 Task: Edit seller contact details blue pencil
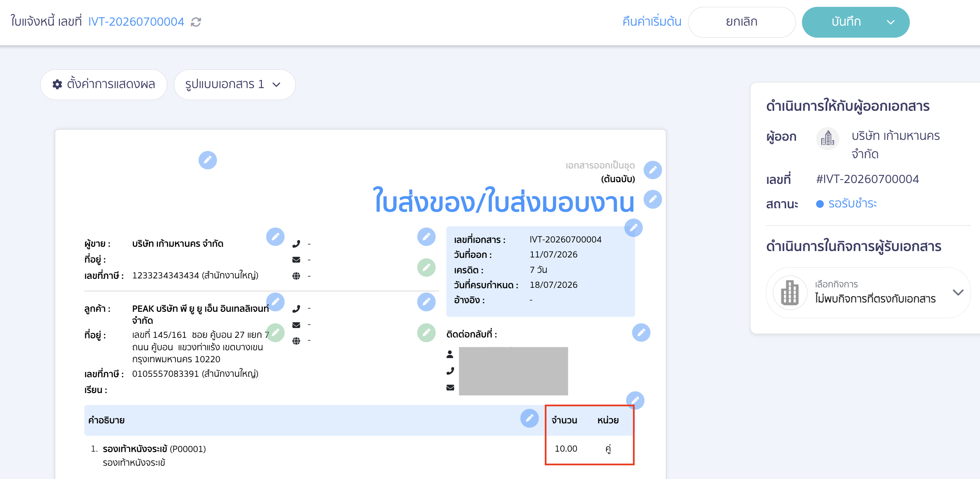pos(426,237)
